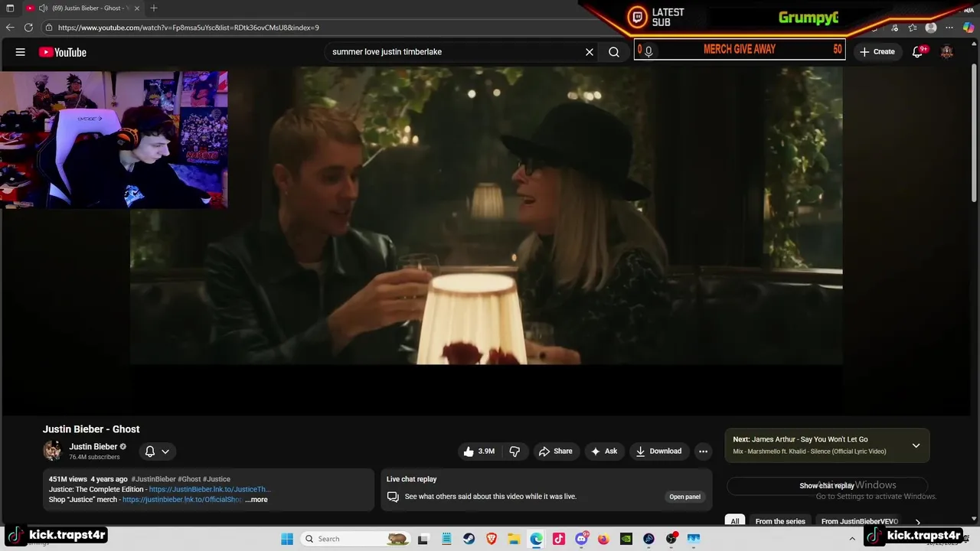980x551 pixels.
Task: Open File Explorer from taskbar
Action: point(514,539)
